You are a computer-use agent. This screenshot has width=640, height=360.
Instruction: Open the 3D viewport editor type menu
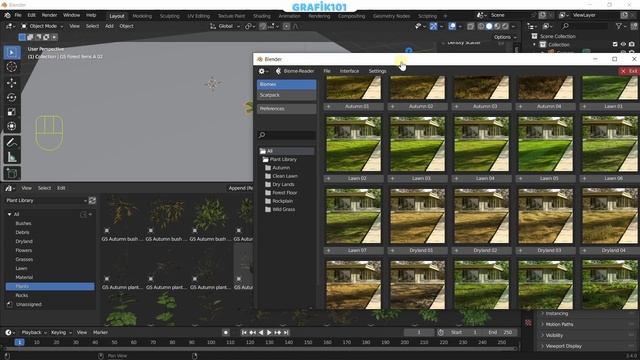(10, 26)
